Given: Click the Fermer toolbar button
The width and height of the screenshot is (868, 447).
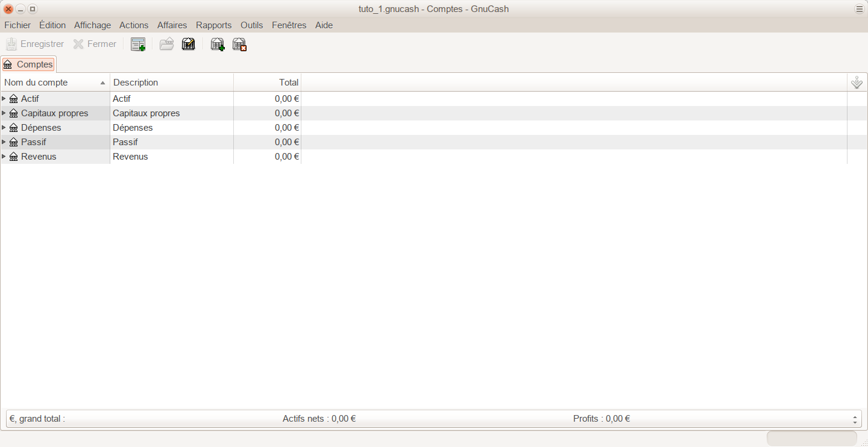Looking at the screenshot, I should click(x=95, y=44).
